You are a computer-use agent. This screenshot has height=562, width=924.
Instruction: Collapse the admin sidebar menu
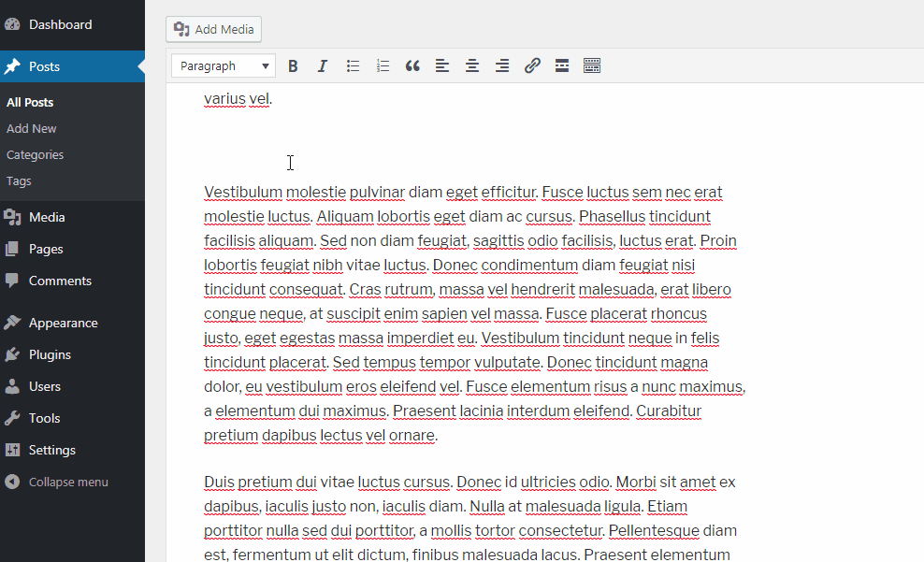pos(67,483)
